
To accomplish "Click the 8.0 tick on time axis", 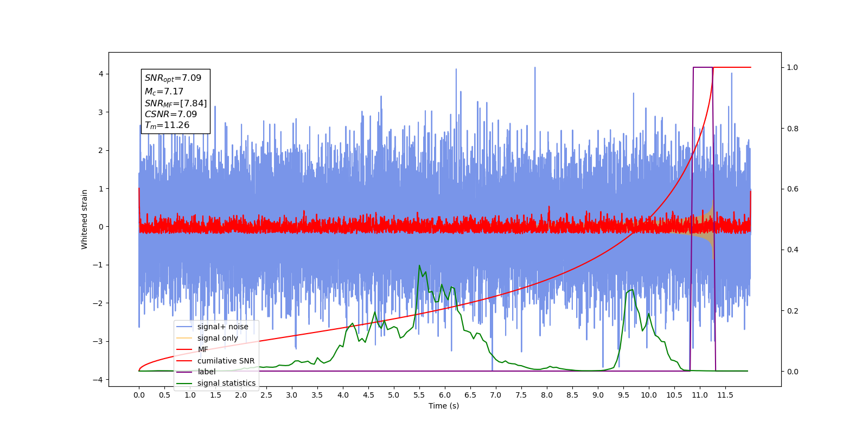I will 547,395.
